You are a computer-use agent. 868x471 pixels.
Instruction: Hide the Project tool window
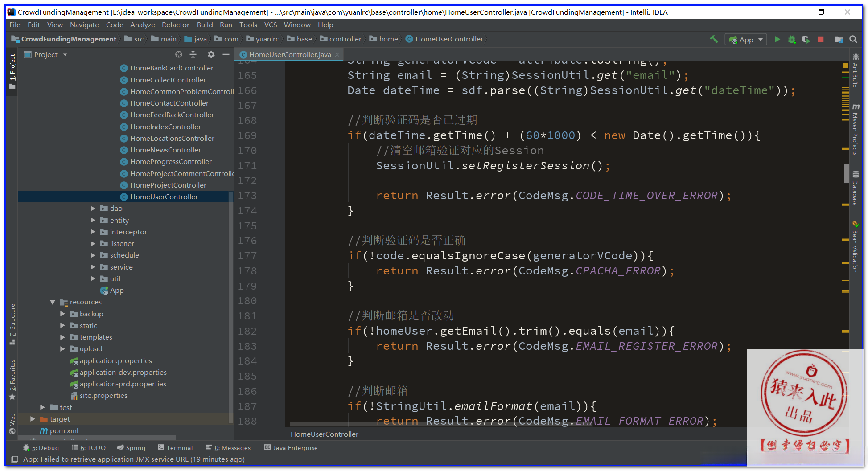226,54
